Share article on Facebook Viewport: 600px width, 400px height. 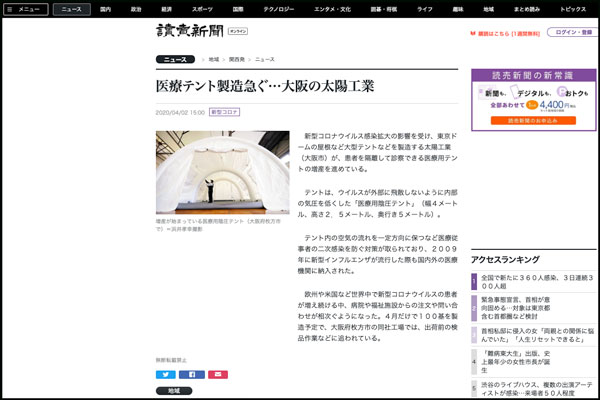192,374
